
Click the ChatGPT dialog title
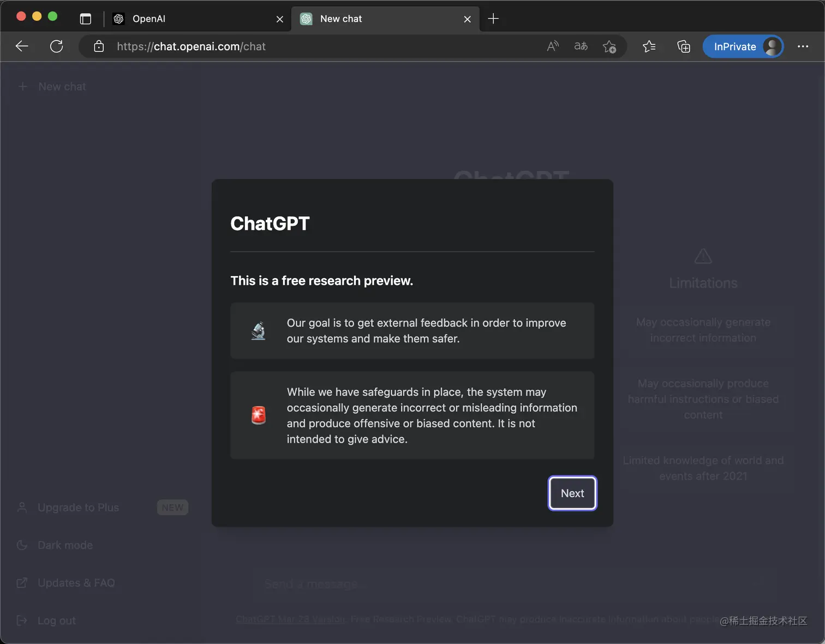[270, 223]
